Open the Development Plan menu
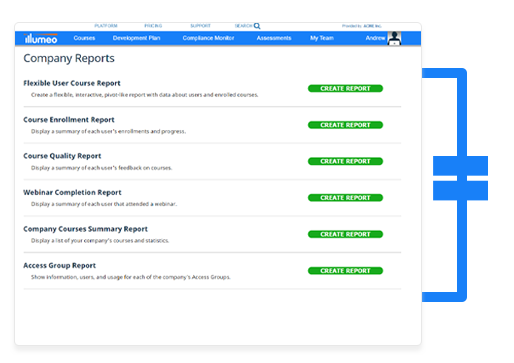Viewport: 514px width, 363px height. [136, 38]
